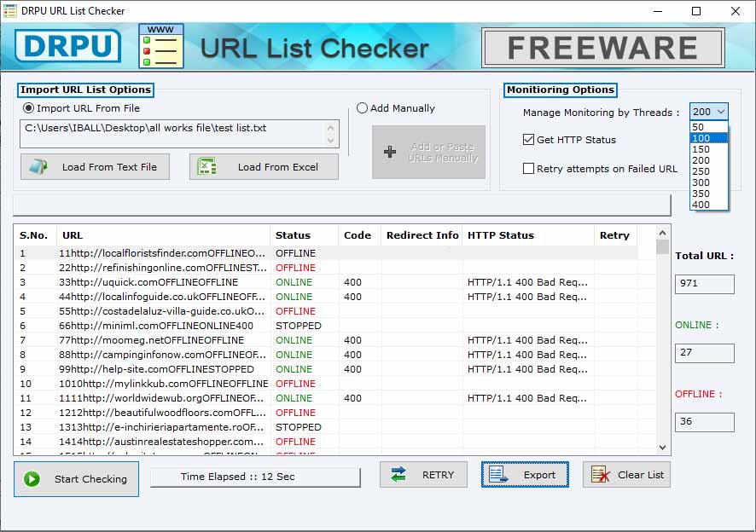The image size is (756, 532).
Task: Click the Export button
Action: 525,475
